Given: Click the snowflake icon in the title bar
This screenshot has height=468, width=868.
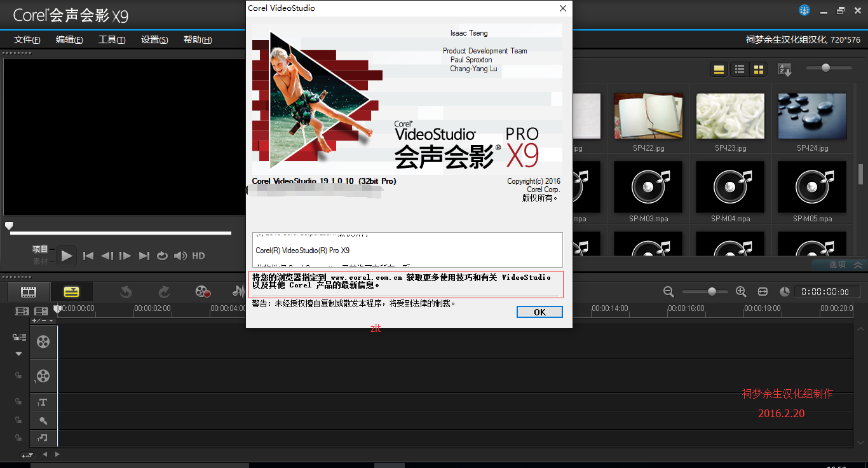Looking at the screenshot, I should [804, 10].
